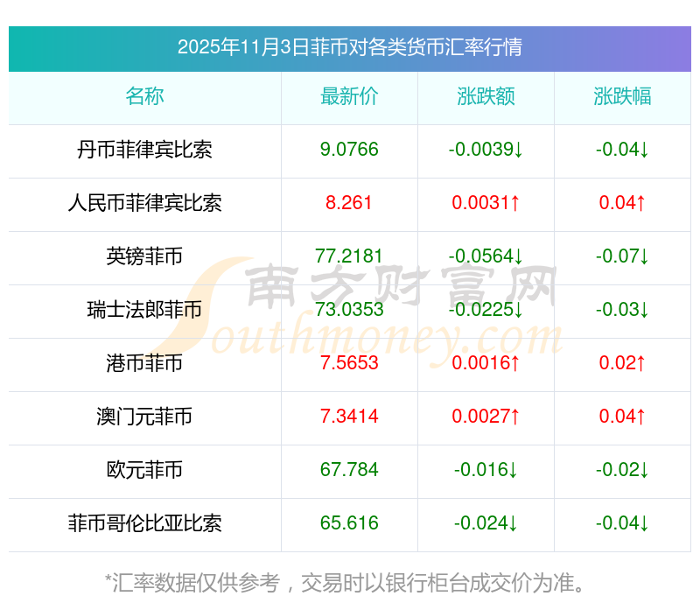This screenshot has width=700, height=610.
Task: Click the change value -0.016↓
Action: pos(486,470)
